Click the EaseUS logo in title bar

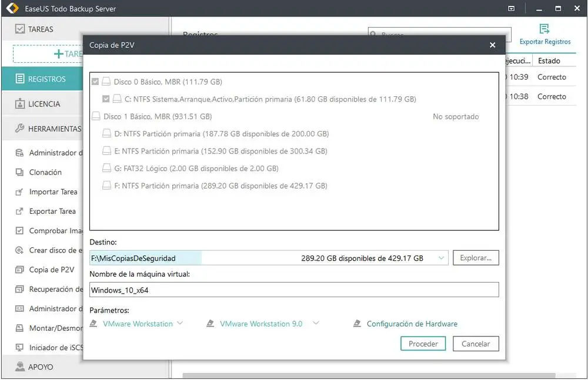12,8
